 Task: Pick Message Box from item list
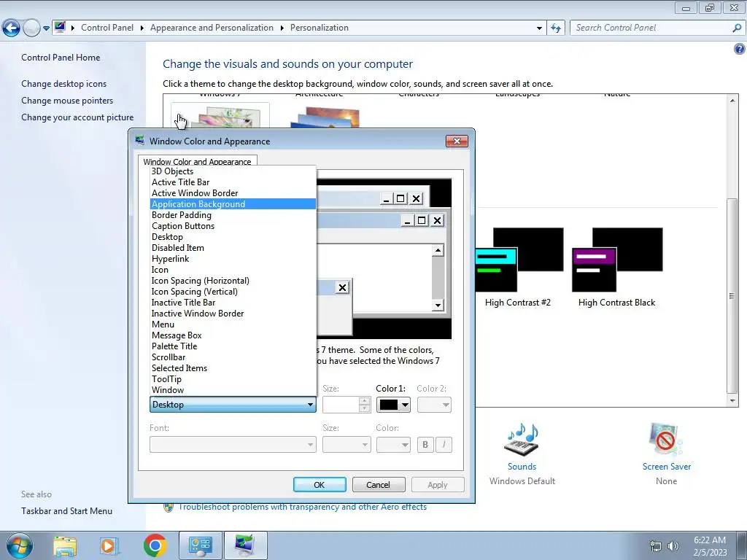(233, 335)
